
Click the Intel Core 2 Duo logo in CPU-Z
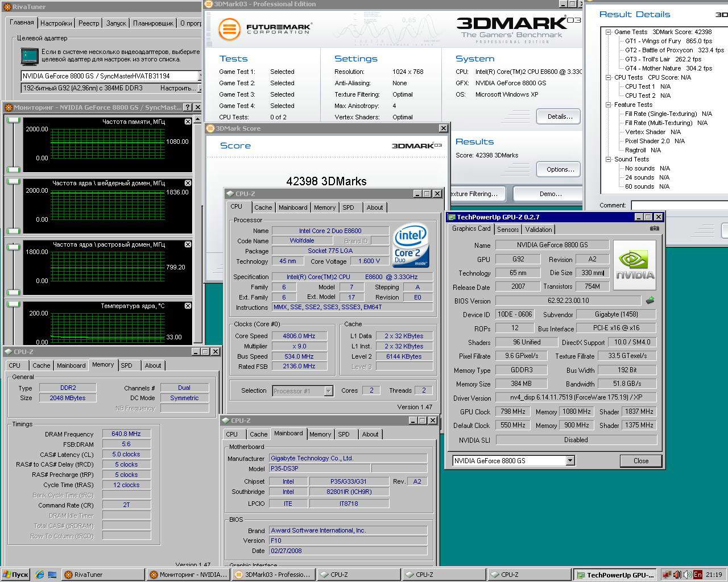click(410, 246)
